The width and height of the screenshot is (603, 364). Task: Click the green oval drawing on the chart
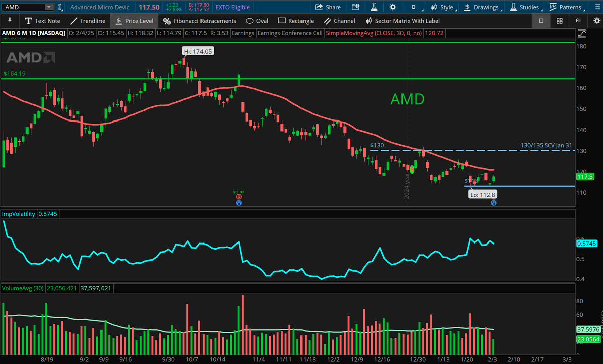click(x=413, y=169)
